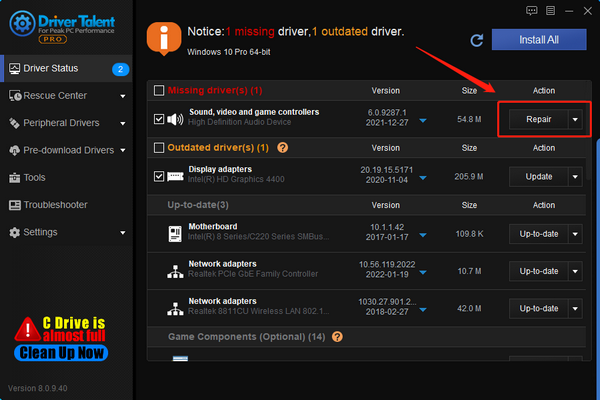This screenshot has height=400, width=600.
Task: Click the Settings gear icon
Action: pos(15,232)
